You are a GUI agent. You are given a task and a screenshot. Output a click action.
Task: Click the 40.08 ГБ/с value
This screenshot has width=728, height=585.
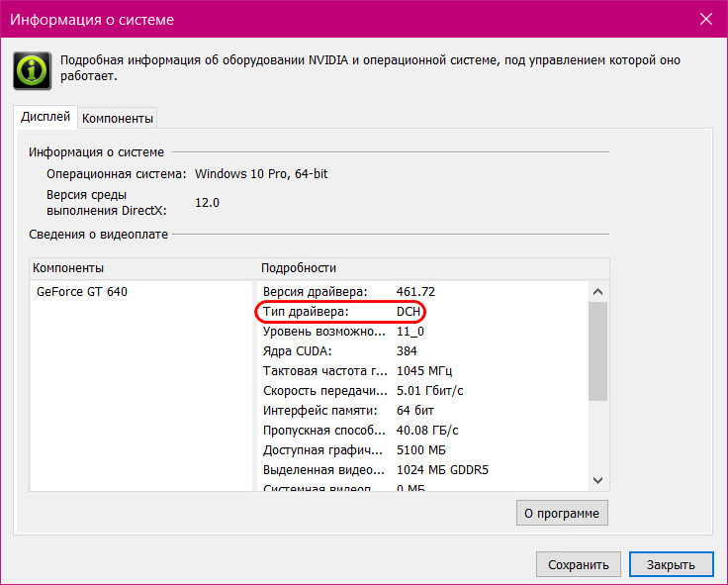point(427,431)
